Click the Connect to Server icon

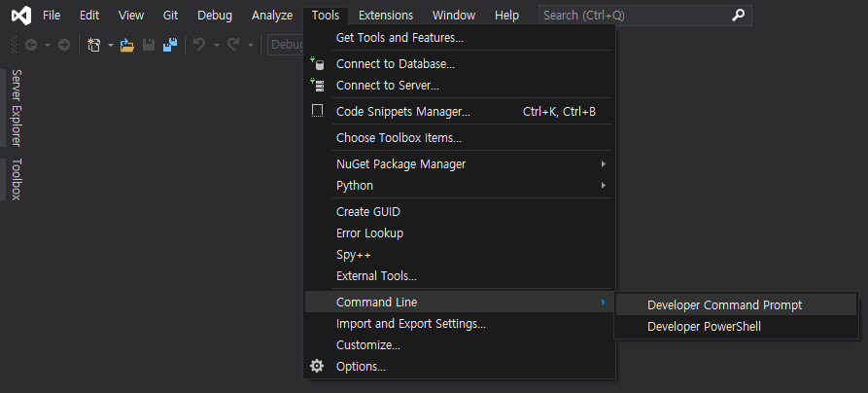[317, 86]
